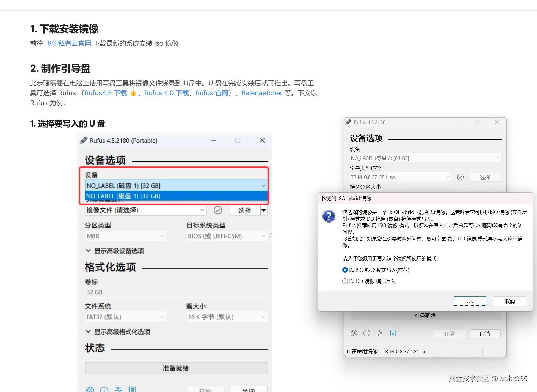The height and width of the screenshot is (392, 537).
Task: Open the log icon in Rufus 4.5.2180
Action: pos(393,333)
